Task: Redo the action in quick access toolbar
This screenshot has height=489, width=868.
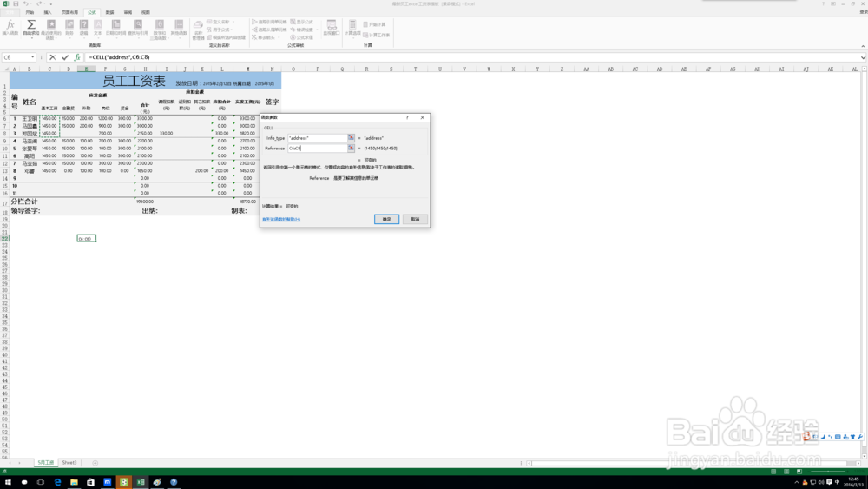Action: [39, 3]
